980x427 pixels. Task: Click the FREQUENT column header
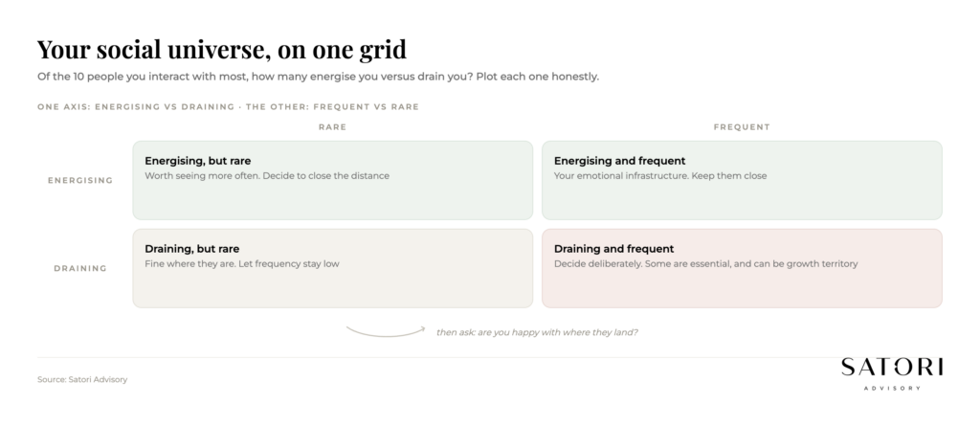point(742,127)
